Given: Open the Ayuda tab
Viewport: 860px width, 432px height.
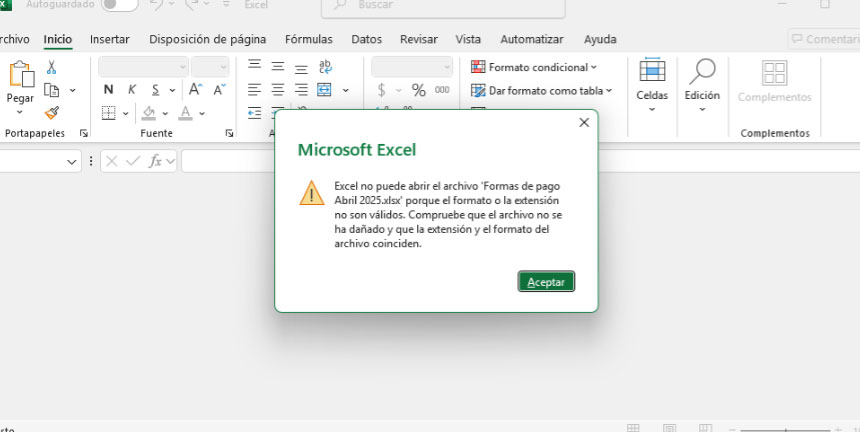Looking at the screenshot, I should 600,39.
